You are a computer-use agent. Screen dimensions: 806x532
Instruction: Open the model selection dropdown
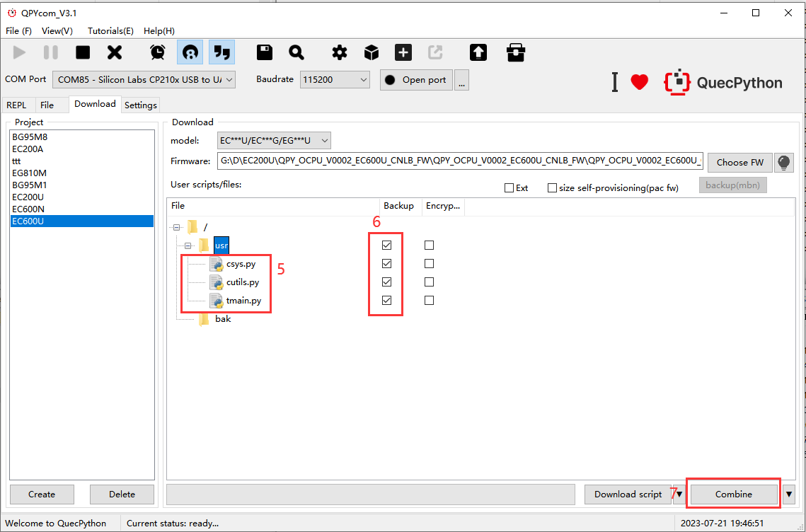[x=272, y=141]
